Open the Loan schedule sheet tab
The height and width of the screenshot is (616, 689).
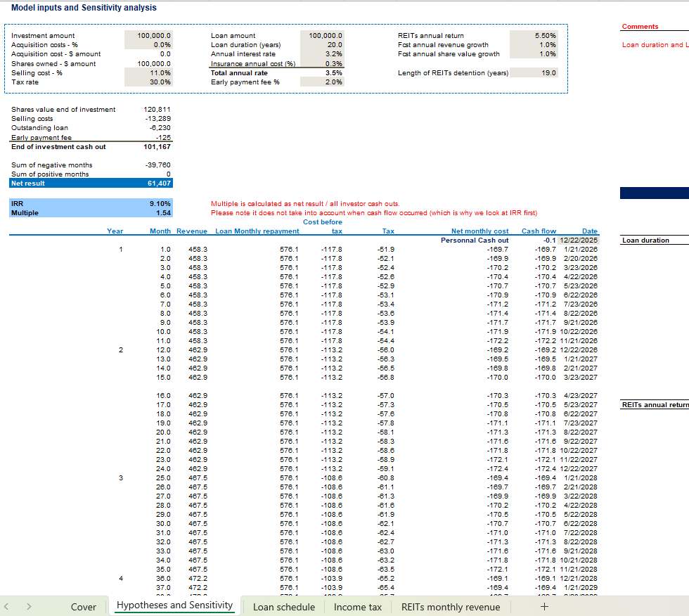283,607
